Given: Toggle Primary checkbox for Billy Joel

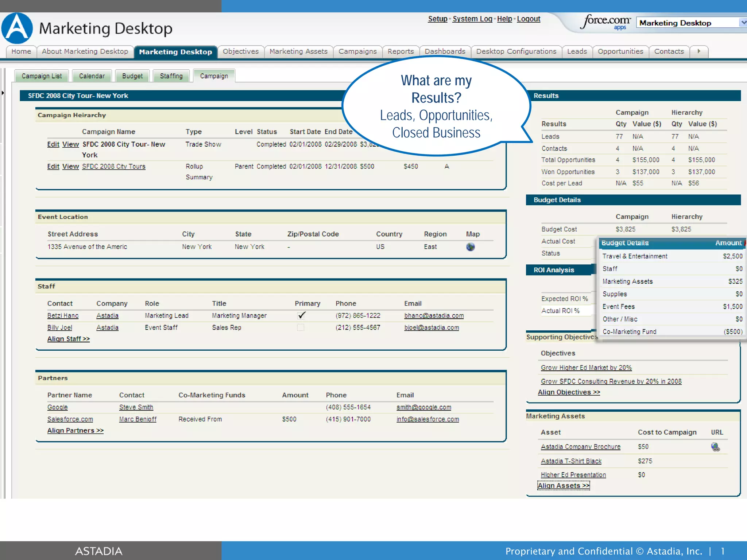Looking at the screenshot, I should (301, 327).
